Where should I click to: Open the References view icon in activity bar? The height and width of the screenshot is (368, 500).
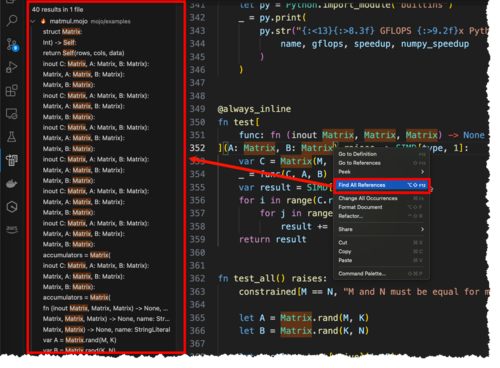click(12, 160)
